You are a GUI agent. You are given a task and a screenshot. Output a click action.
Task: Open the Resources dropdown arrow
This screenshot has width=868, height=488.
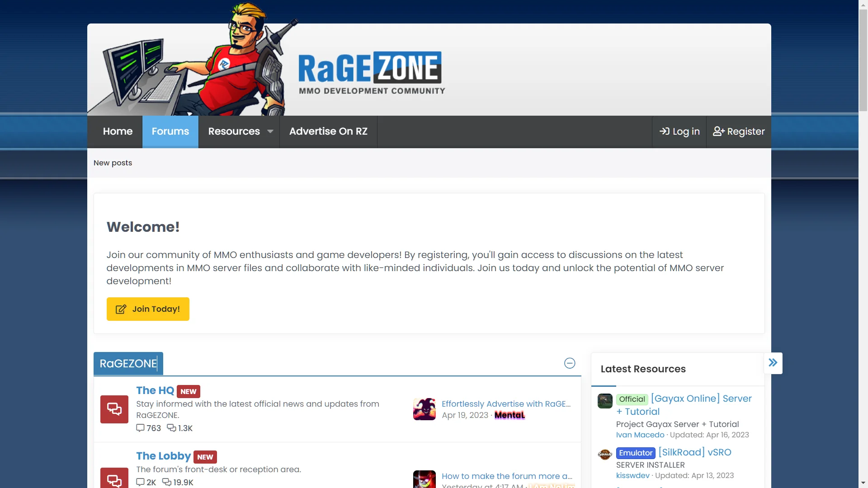270,131
